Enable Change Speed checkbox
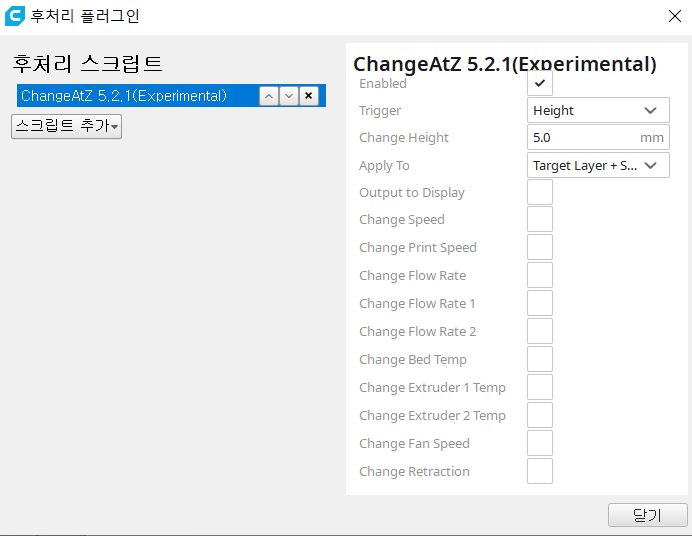This screenshot has width=692, height=536. tap(540, 219)
